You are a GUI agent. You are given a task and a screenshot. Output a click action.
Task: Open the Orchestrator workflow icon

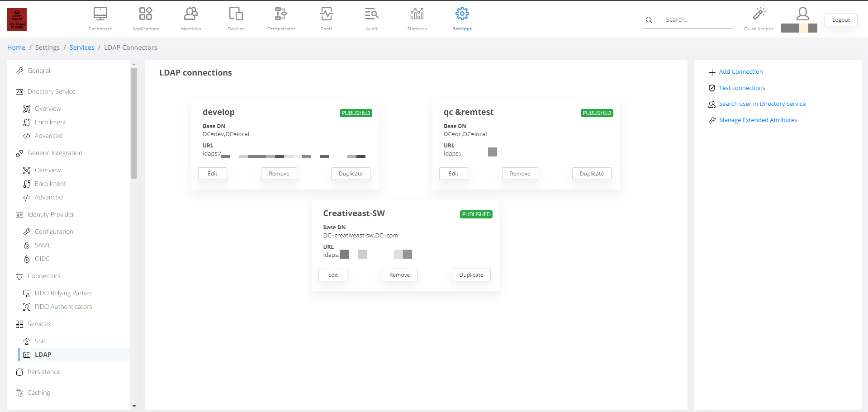pos(281,14)
